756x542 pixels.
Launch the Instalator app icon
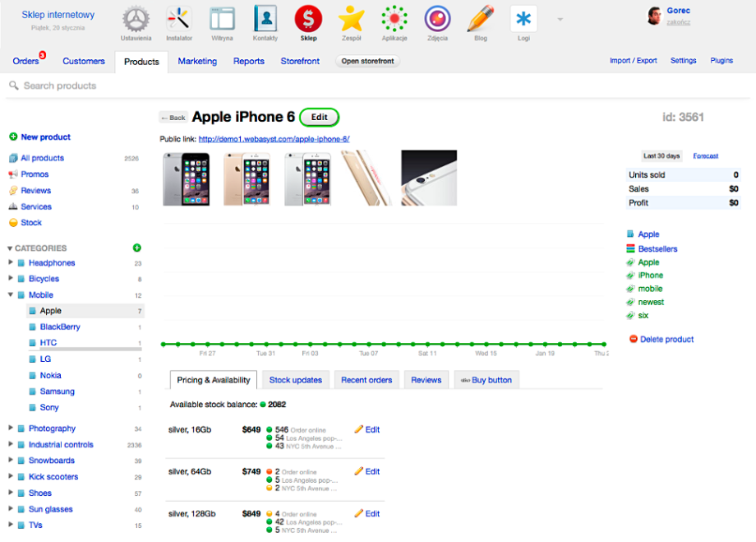(179, 19)
